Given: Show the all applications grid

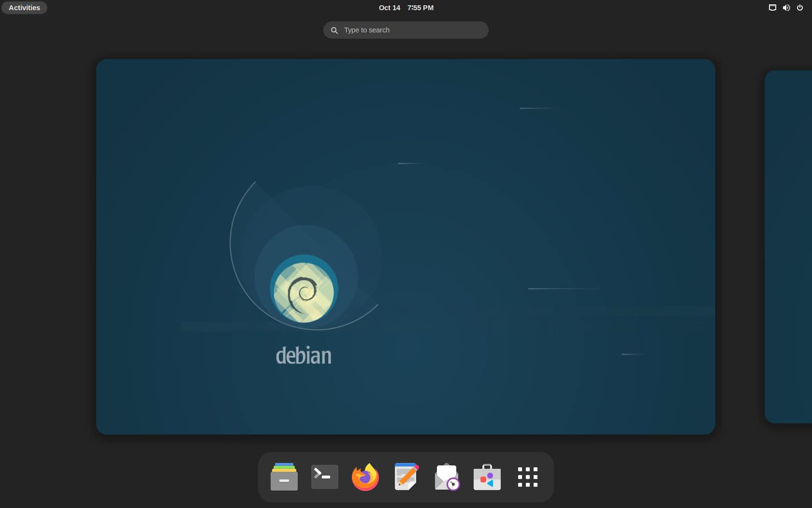Looking at the screenshot, I should pos(527,477).
